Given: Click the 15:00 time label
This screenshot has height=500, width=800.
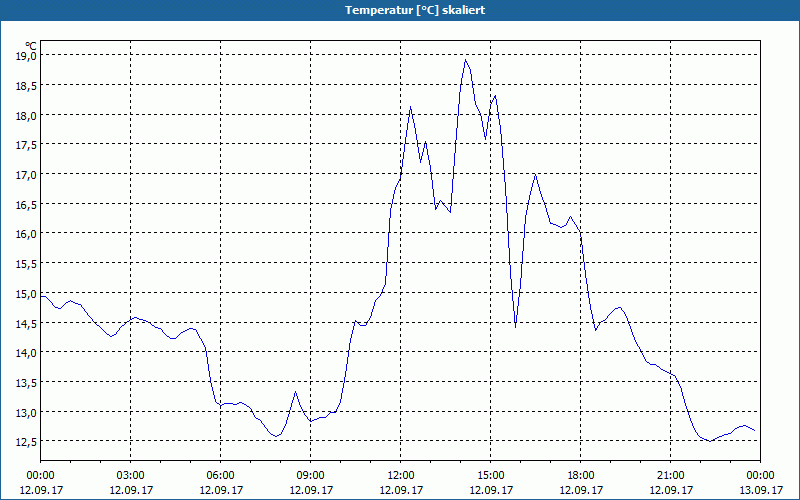Looking at the screenshot, I should [x=490, y=476].
